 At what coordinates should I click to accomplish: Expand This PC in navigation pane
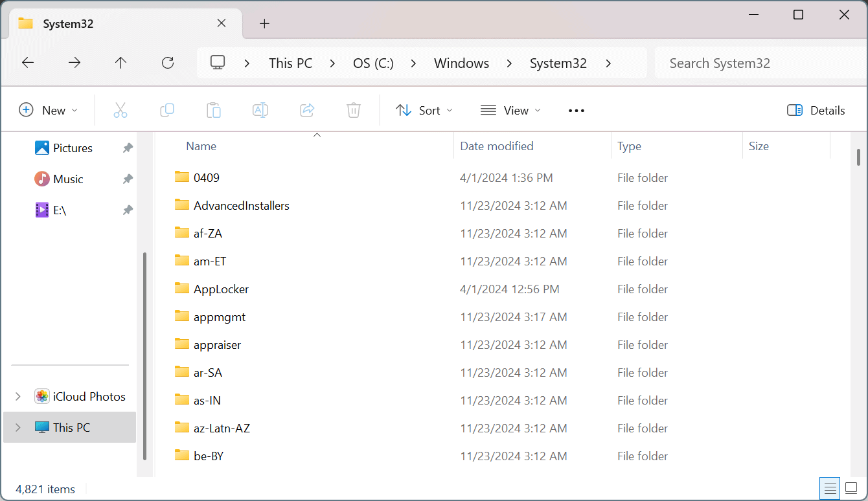pos(18,427)
